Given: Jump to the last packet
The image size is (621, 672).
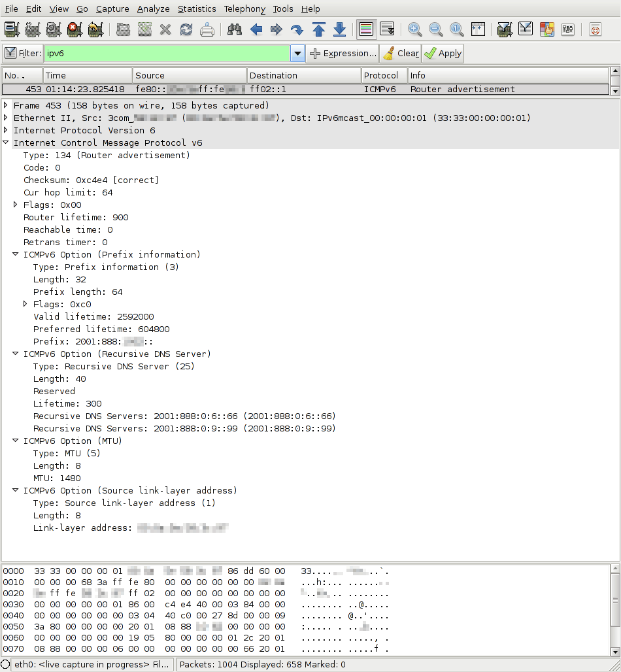Looking at the screenshot, I should click(x=339, y=29).
